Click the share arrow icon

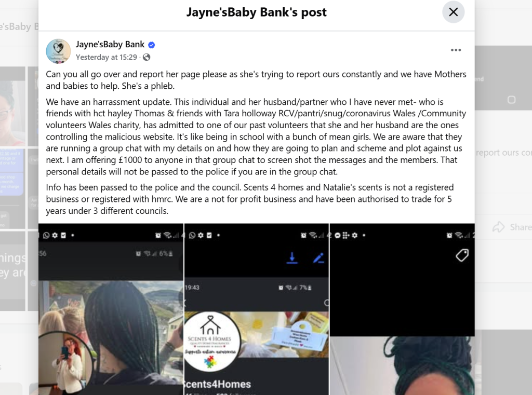498,227
